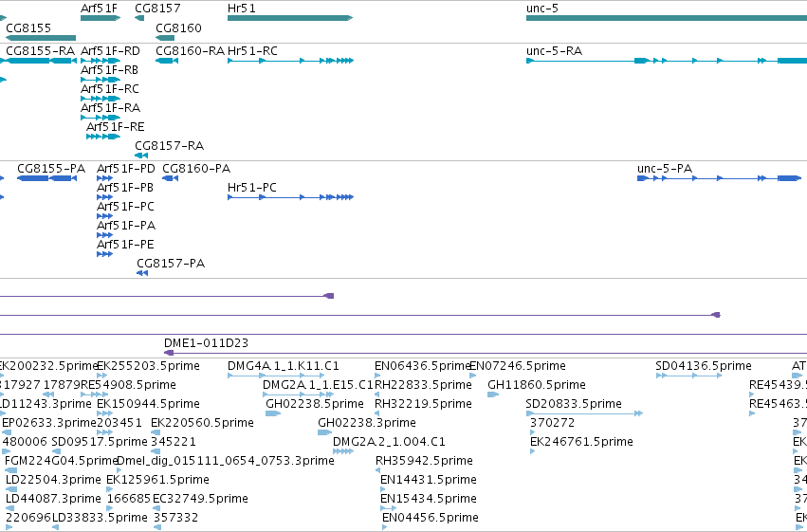Select transcript Arf51F-RA

(101, 118)
